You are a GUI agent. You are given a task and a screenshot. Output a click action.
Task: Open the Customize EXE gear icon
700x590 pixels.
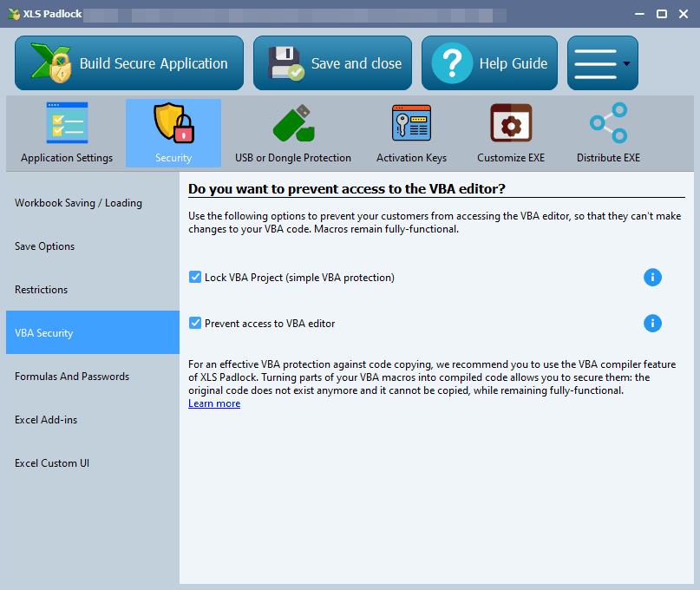tap(511, 123)
